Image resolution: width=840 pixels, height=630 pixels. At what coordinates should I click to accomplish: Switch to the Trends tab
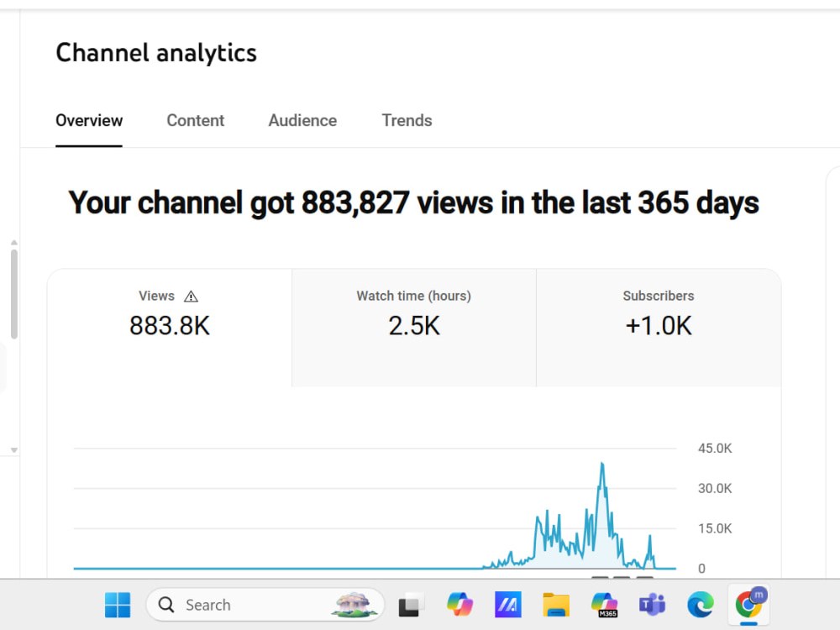click(407, 120)
